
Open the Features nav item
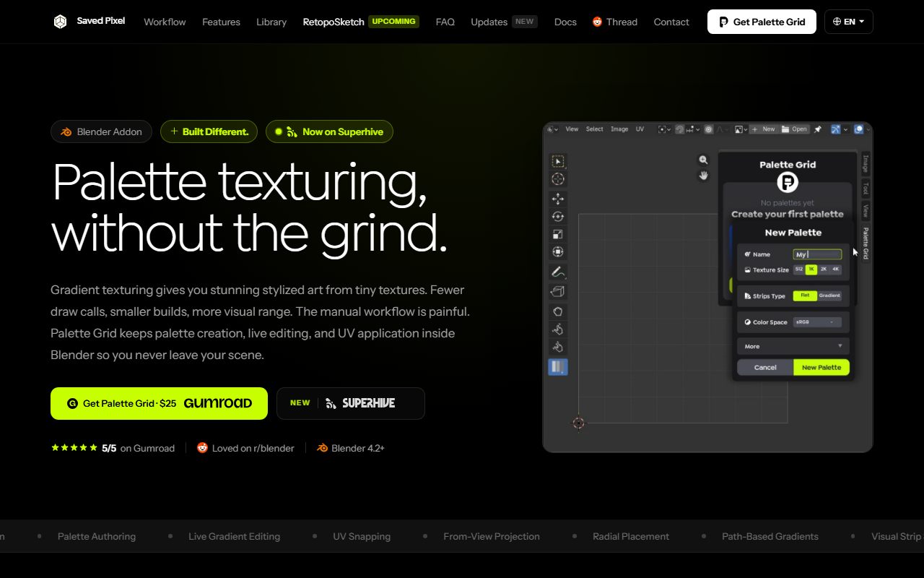tap(221, 22)
